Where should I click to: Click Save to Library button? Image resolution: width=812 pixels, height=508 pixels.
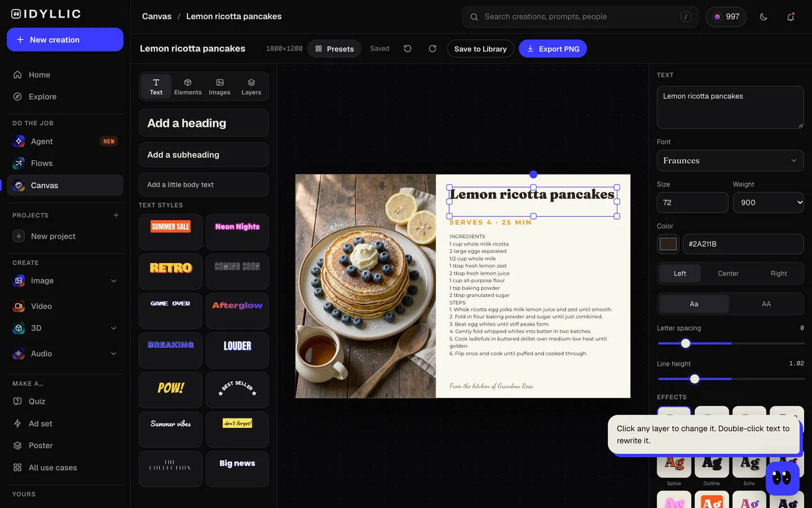click(x=480, y=49)
